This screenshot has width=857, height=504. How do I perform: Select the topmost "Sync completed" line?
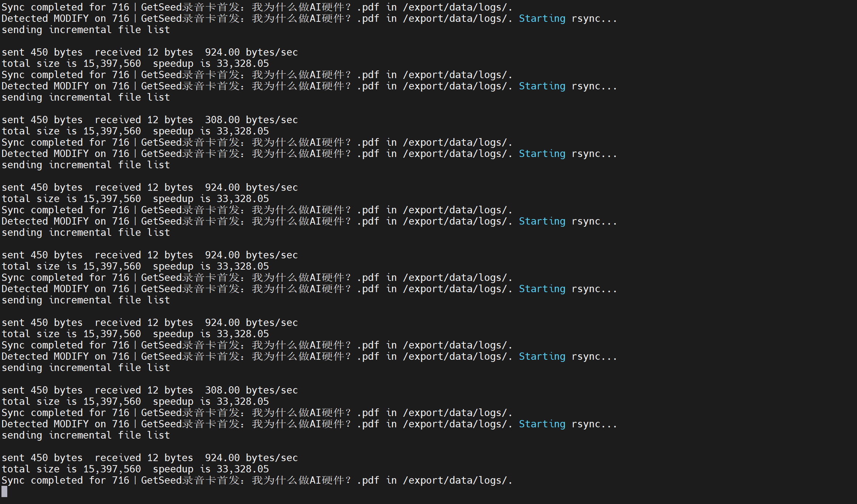[x=257, y=7]
